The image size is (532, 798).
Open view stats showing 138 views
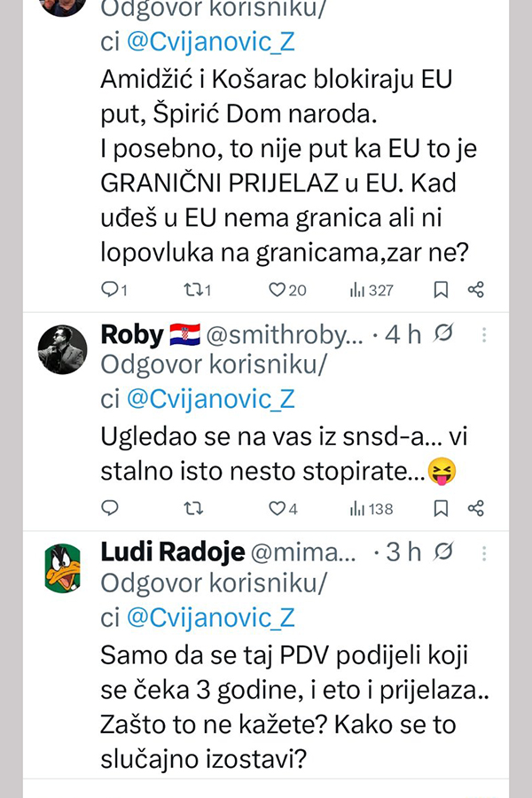(357, 508)
